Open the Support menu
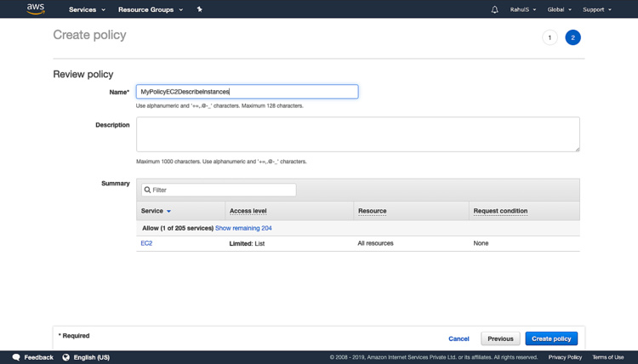638x364 pixels. [596, 9]
